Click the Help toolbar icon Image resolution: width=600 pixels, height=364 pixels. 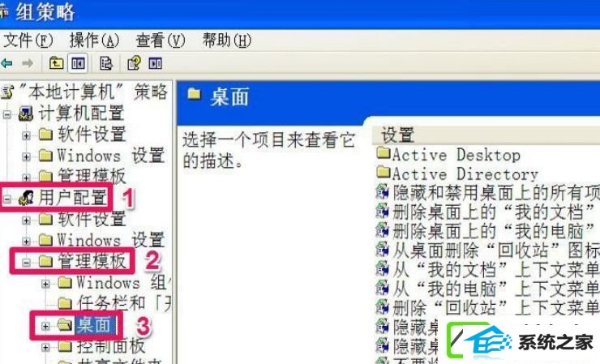click(134, 63)
